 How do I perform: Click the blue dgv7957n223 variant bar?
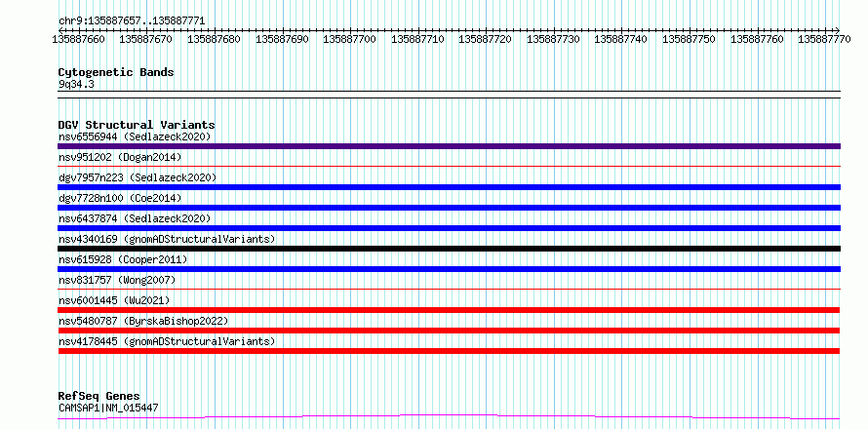pyautogui.click(x=449, y=187)
